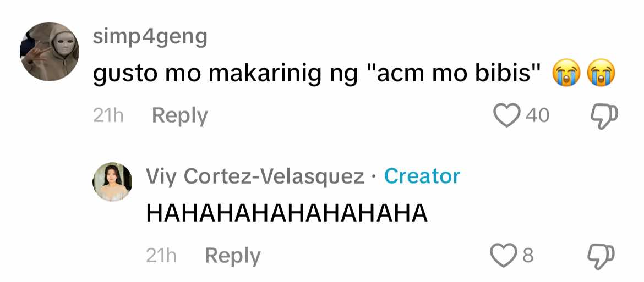Dislike the HAHAHAHA reply using the thumbs-down icon
Image resolution: width=644 pixels, height=282 pixels.
tap(602, 256)
